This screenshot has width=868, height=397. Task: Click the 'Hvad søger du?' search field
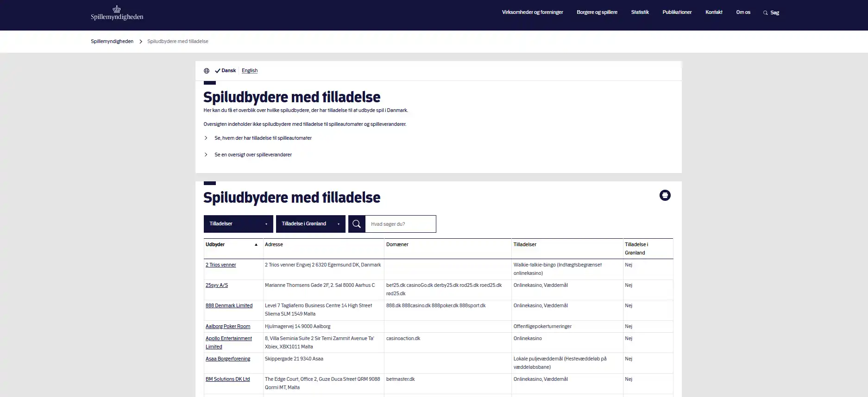click(x=401, y=224)
